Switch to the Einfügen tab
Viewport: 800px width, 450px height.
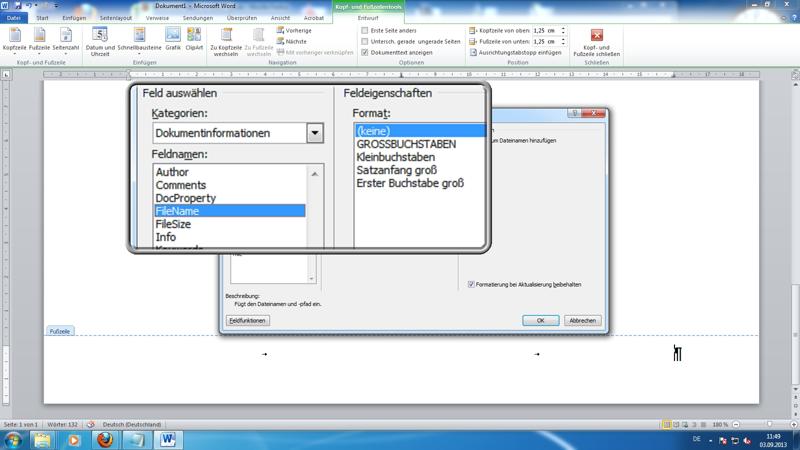74,18
